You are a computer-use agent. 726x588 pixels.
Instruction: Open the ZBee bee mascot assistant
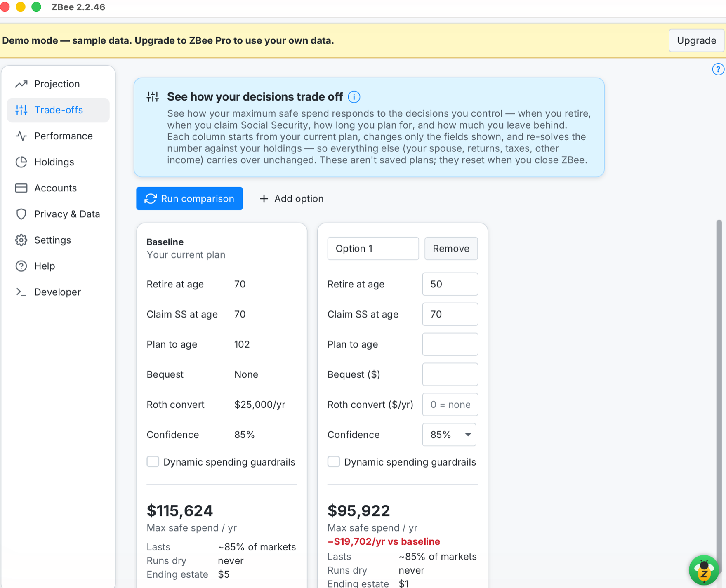click(704, 570)
